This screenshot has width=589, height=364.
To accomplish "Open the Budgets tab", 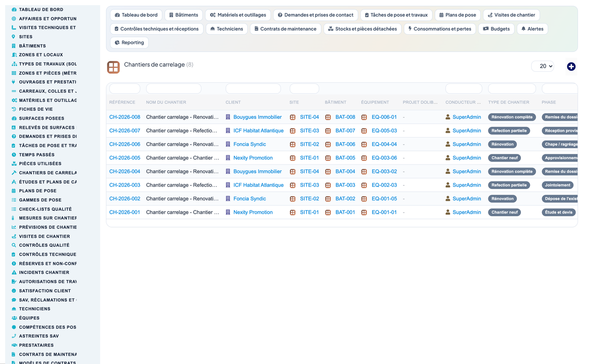I will (496, 29).
